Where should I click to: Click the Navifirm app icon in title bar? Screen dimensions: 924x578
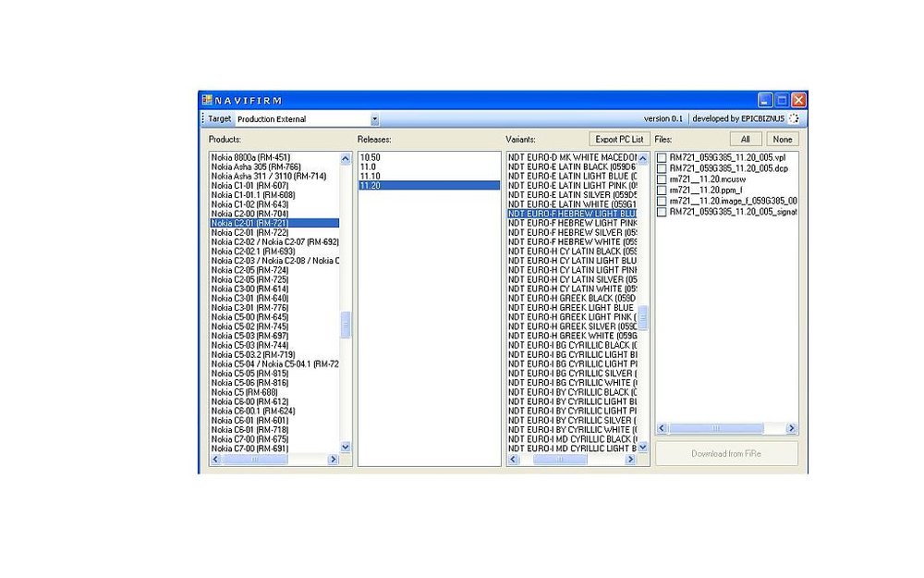(x=207, y=100)
